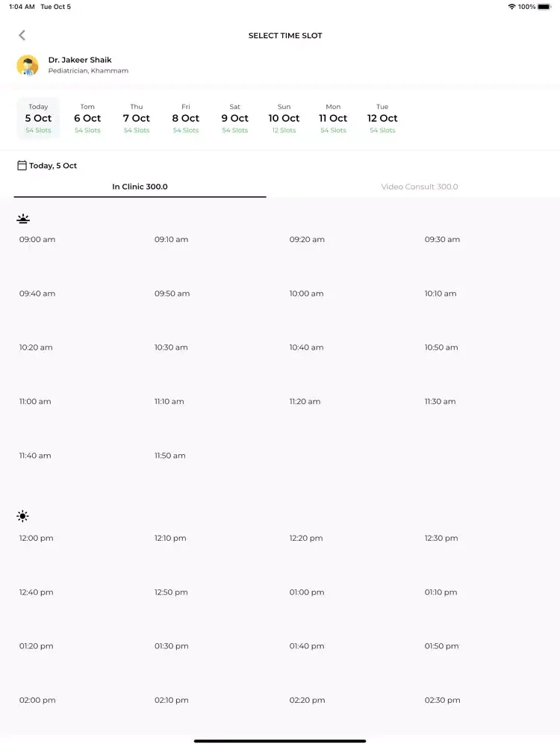Select Today 5 Oct date
The height and width of the screenshot is (747, 560).
38,118
